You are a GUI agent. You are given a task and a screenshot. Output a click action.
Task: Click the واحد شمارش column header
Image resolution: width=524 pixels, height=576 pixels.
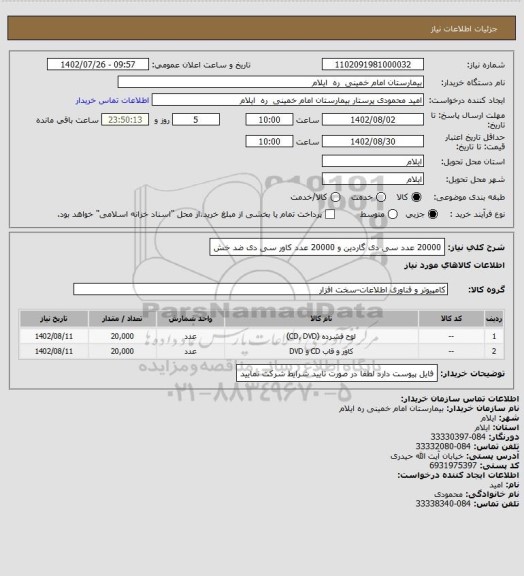coord(190,319)
